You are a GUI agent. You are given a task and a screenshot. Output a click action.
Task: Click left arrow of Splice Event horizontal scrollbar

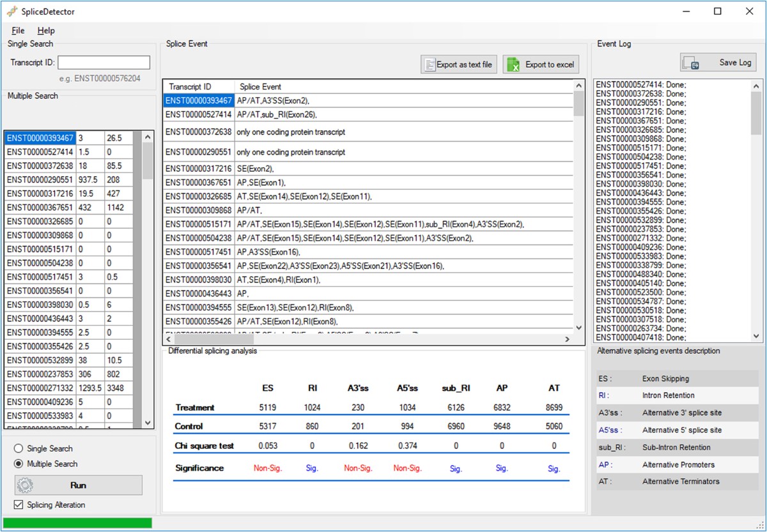tap(169, 339)
